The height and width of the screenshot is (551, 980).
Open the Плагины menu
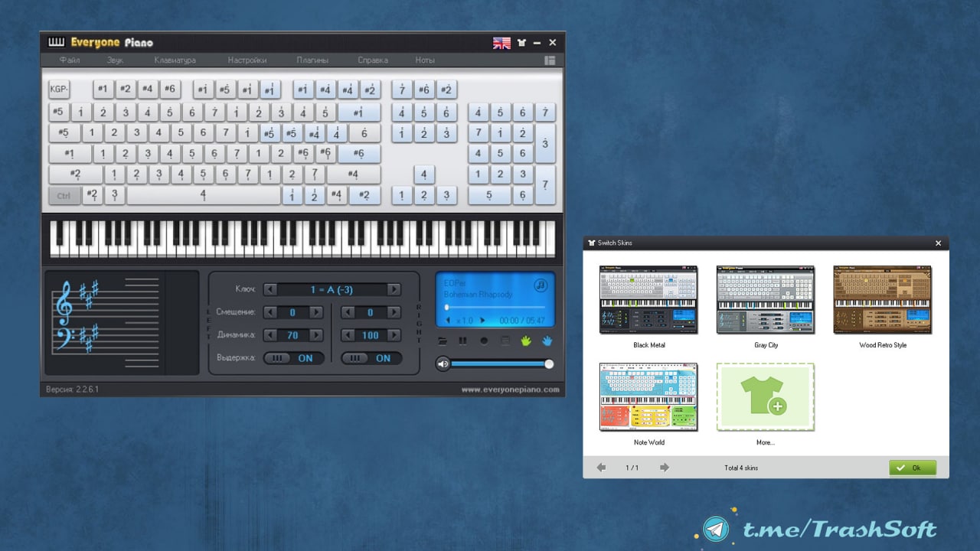(x=312, y=60)
